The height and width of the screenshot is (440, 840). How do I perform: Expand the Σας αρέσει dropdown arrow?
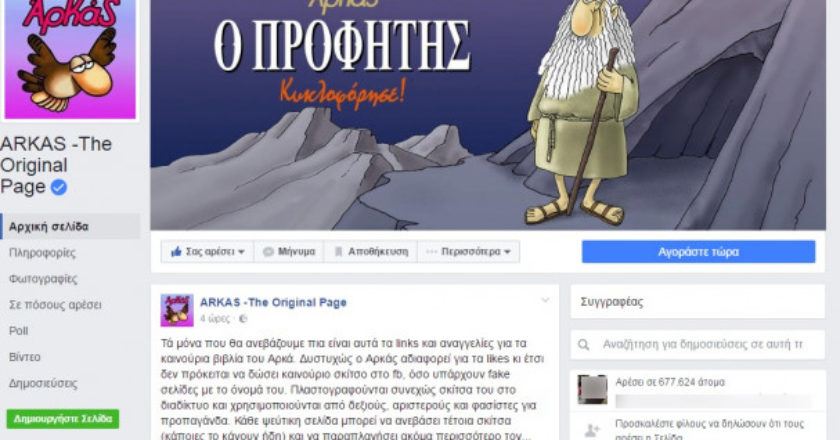[x=242, y=252]
